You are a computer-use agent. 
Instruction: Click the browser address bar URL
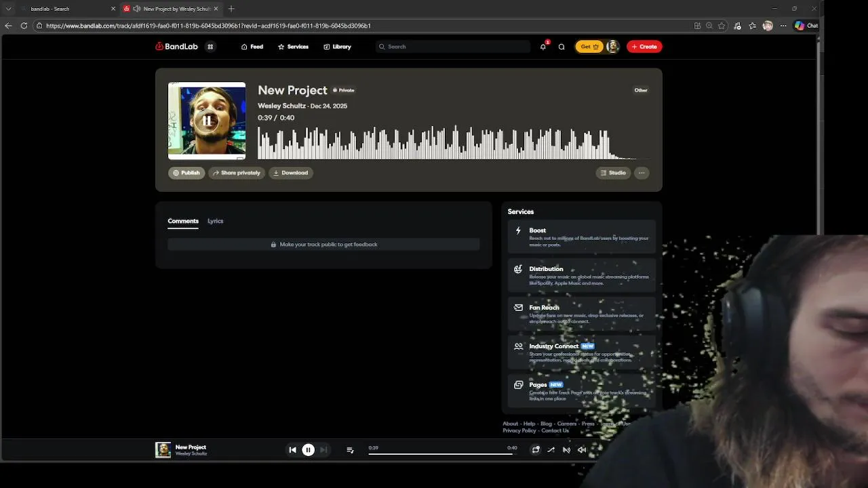pos(208,26)
